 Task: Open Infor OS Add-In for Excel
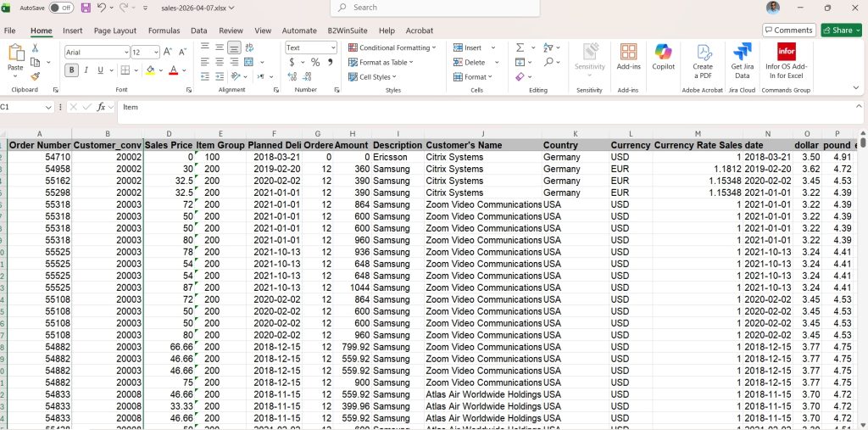click(x=786, y=61)
